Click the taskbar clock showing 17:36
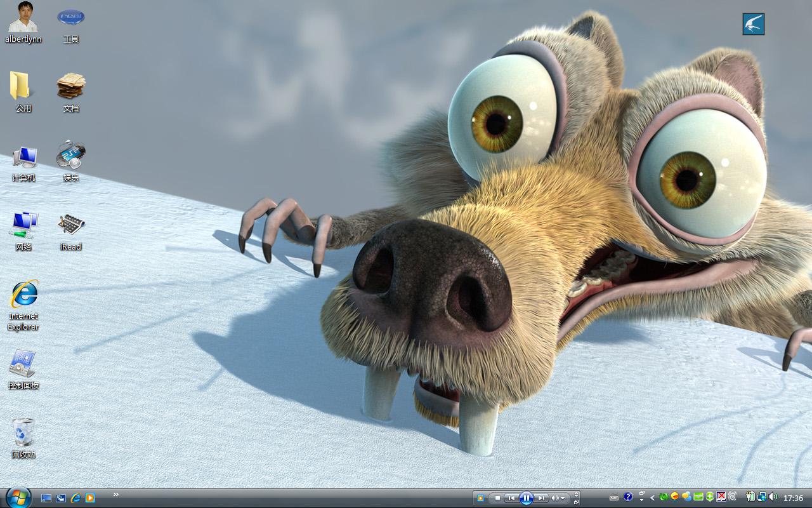 794,498
